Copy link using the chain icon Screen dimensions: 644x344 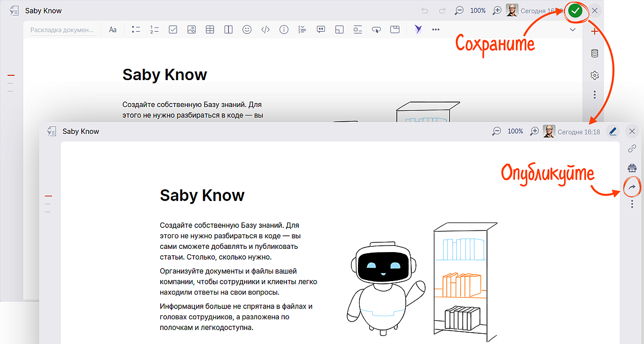(x=632, y=149)
